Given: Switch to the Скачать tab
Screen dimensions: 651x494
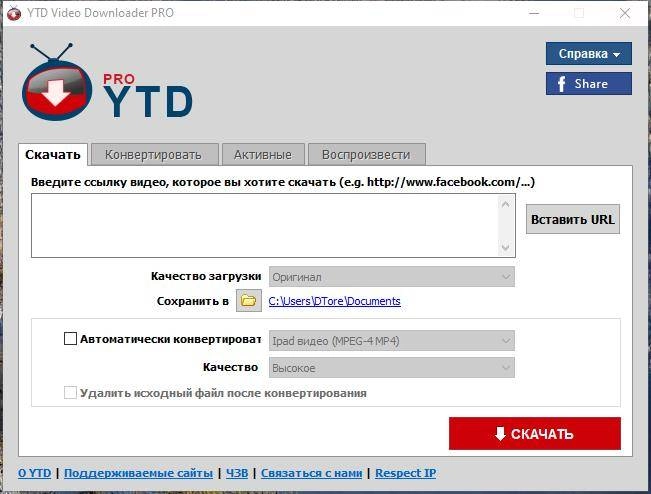Looking at the screenshot, I should 53,155.
